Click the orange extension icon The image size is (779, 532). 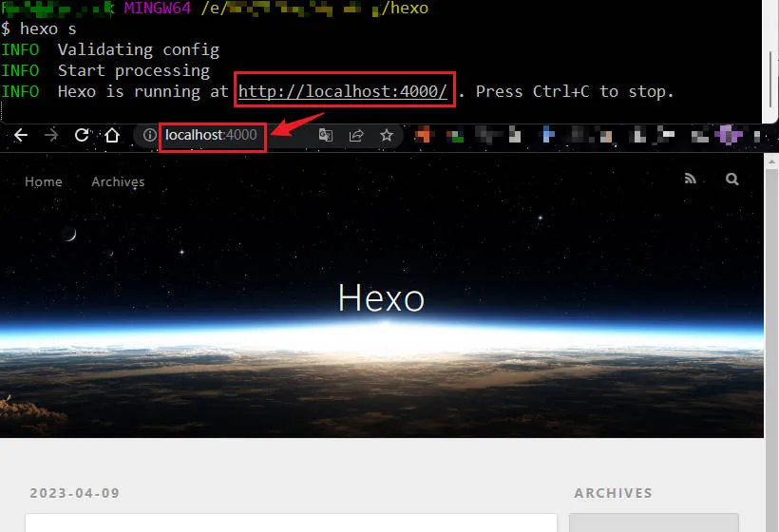coord(425,135)
